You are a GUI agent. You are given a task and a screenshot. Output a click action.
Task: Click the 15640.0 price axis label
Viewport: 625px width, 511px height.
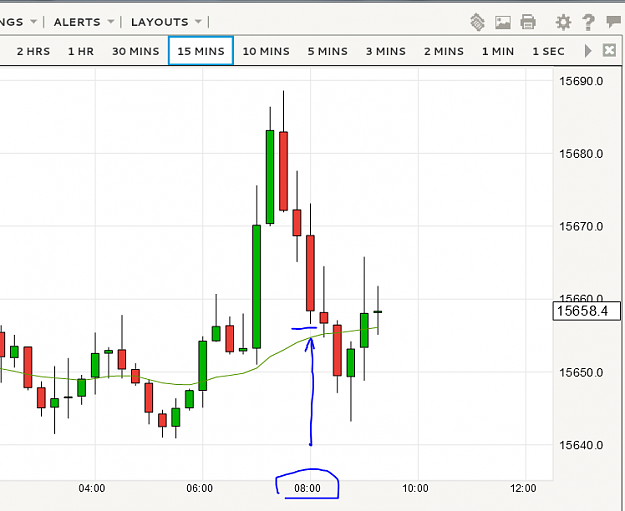click(581, 445)
